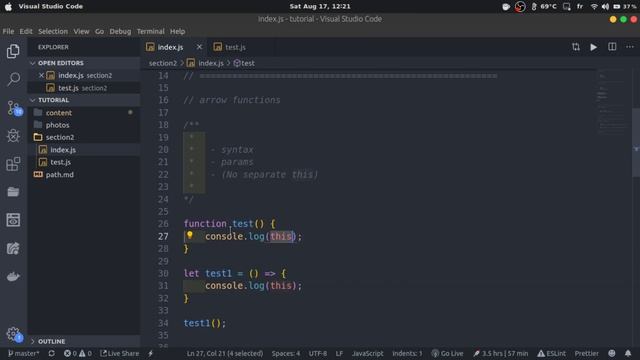Open the File menu
640x360 pixels.
point(8,31)
